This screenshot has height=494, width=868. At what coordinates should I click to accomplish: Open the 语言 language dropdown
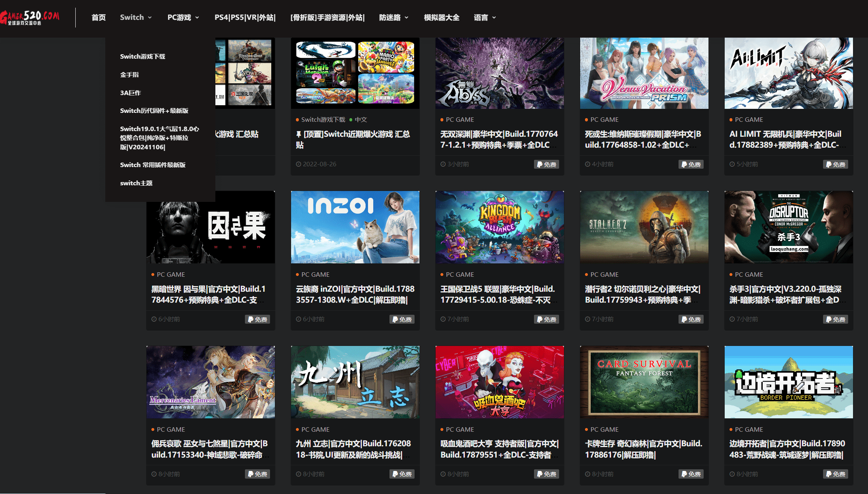485,17
